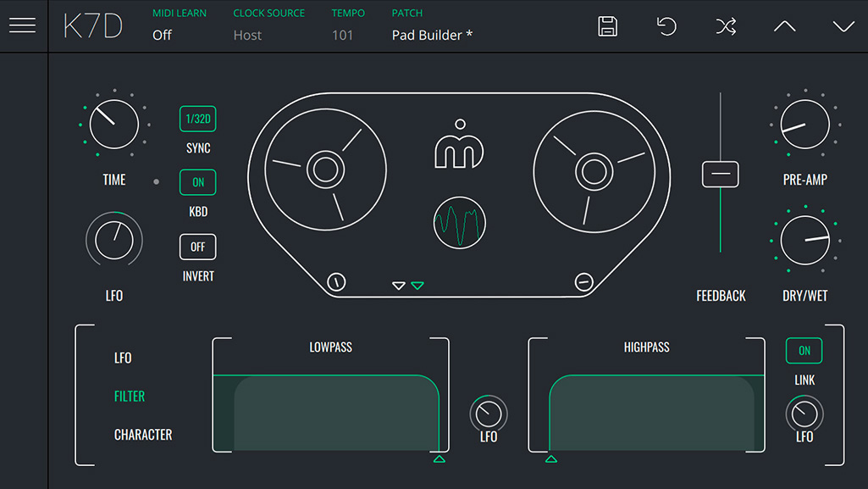
Task: Open the SYNC value selector showing 1/32D
Action: pyautogui.click(x=197, y=119)
